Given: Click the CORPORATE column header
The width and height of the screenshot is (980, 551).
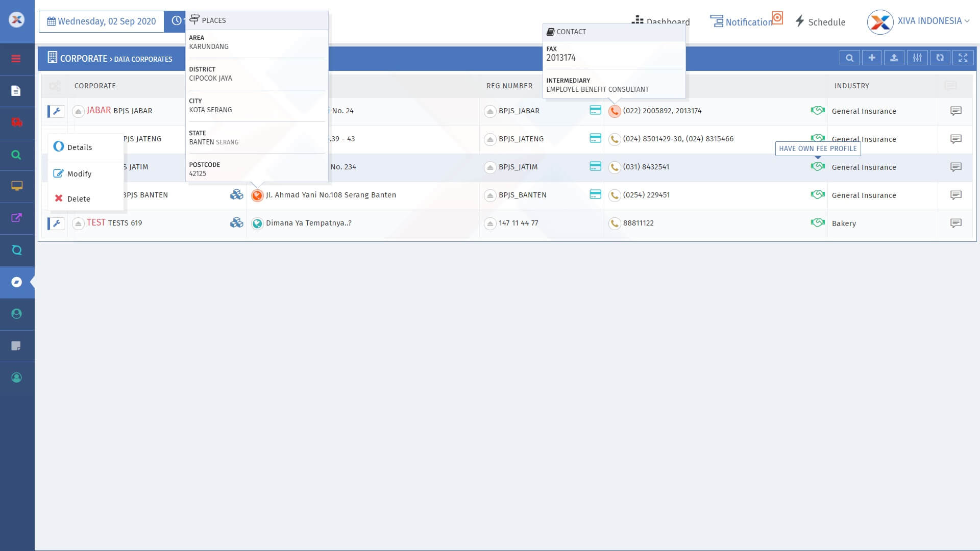Looking at the screenshot, I should click(95, 86).
